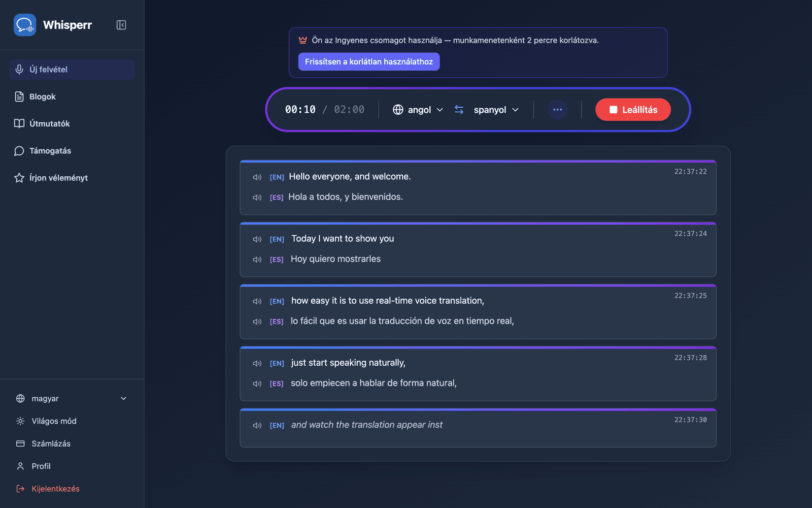
Task: Switch to Világos mód
Action: 72,421
